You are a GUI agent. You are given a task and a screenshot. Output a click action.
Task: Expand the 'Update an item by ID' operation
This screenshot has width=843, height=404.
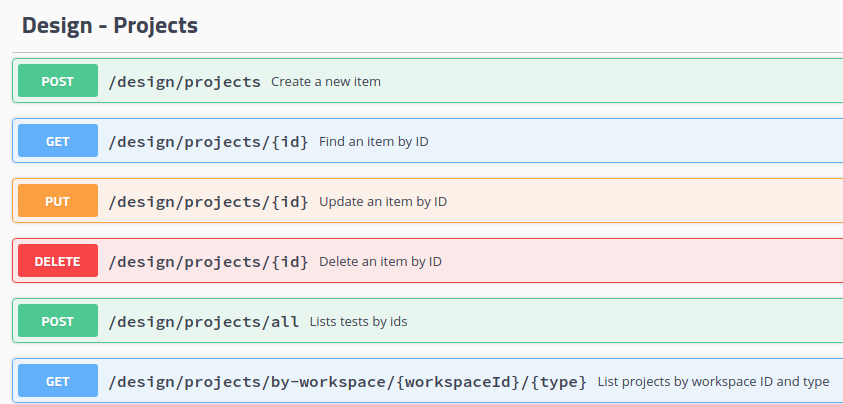(383, 201)
